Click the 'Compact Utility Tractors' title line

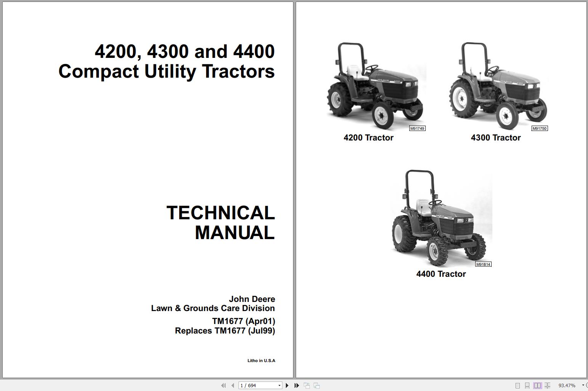pos(167,71)
